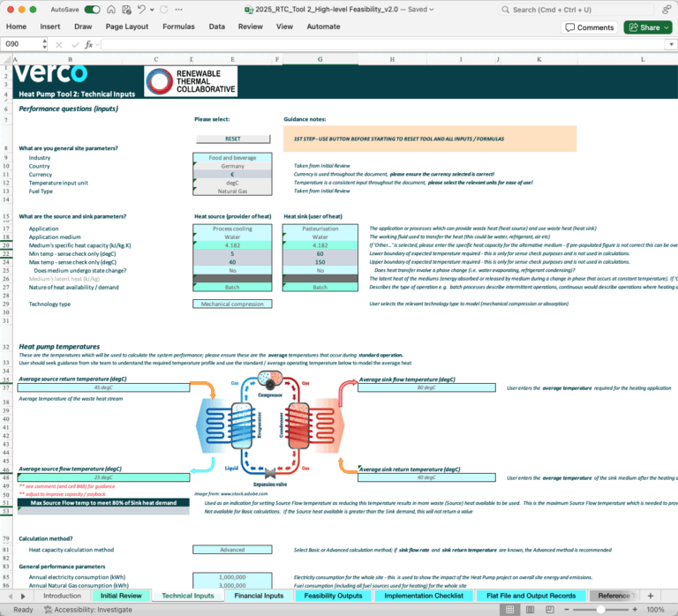678x616 pixels.
Task: Go to previous sheet tabs with left arrow
Action: (x=11, y=596)
